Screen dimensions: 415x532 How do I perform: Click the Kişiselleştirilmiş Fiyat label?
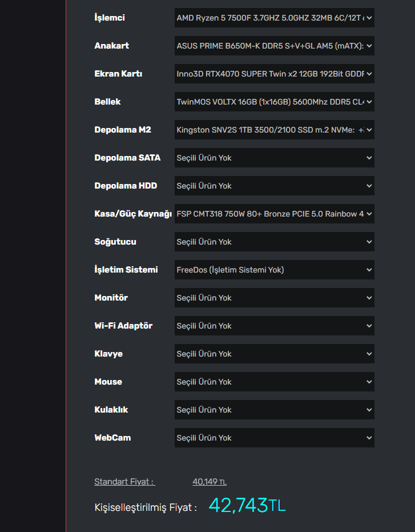coord(146,507)
